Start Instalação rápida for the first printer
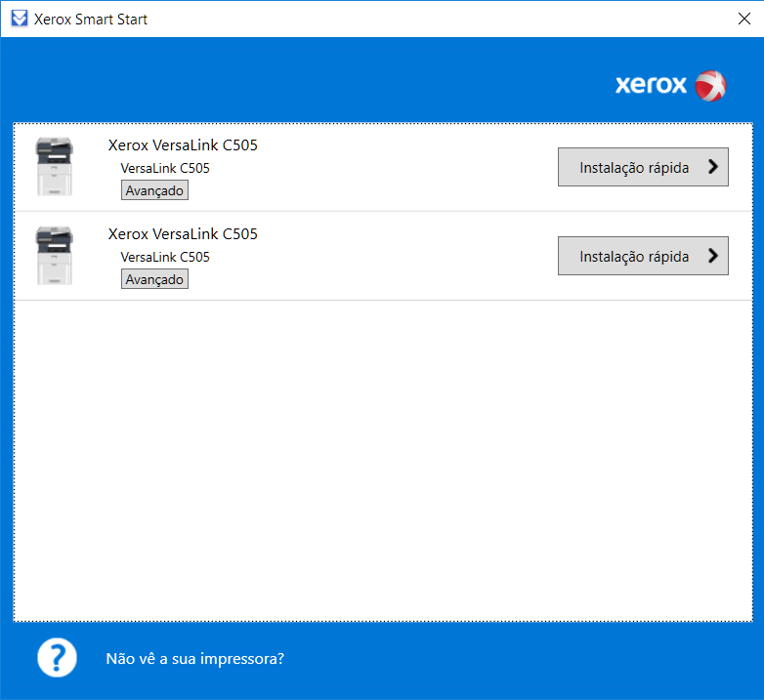The width and height of the screenshot is (764, 700). 634,167
